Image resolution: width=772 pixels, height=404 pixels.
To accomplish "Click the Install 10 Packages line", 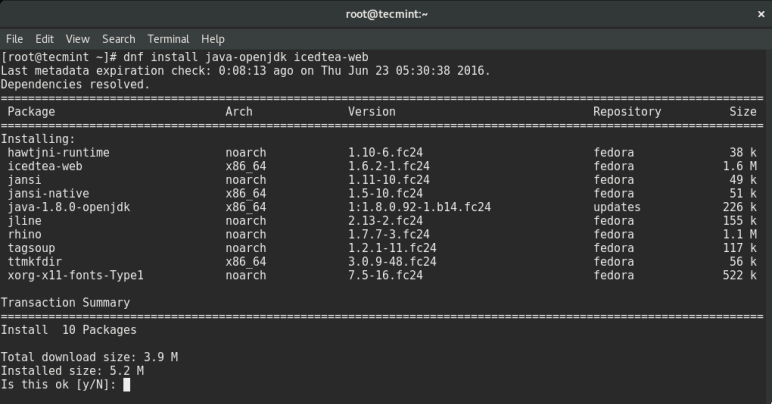I will [x=68, y=330].
